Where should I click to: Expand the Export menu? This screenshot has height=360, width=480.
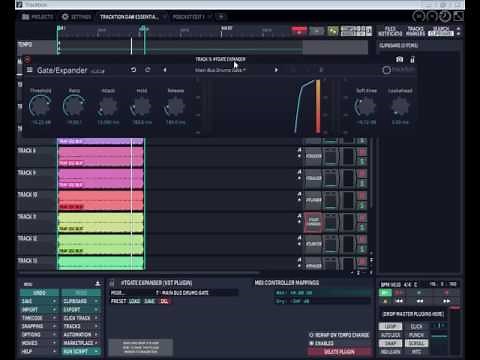[x=81, y=309]
